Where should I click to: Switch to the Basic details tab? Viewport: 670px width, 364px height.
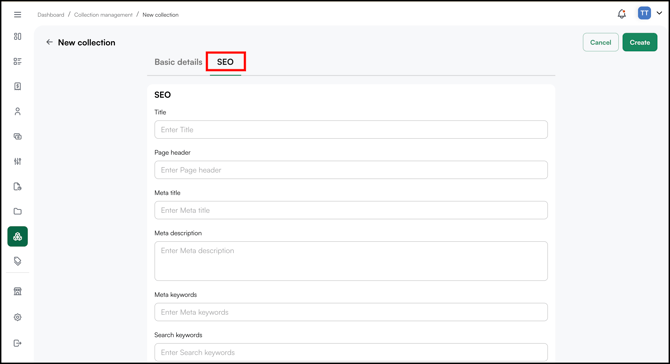(178, 62)
